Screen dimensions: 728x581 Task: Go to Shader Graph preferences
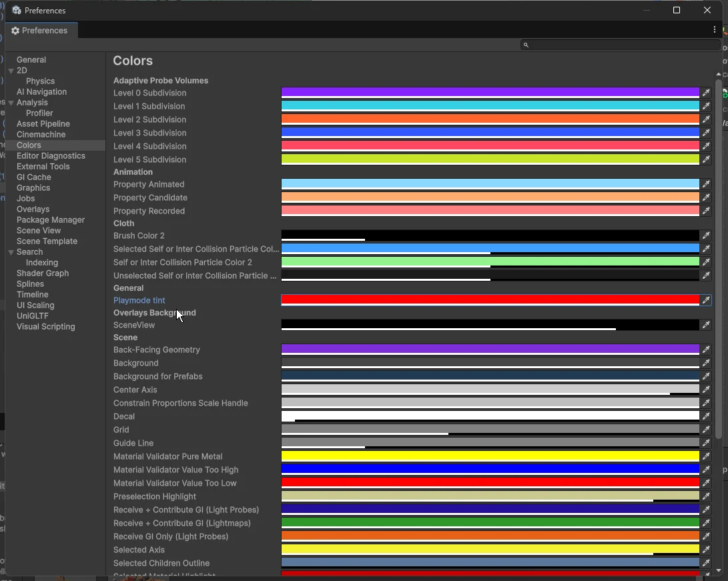(43, 273)
